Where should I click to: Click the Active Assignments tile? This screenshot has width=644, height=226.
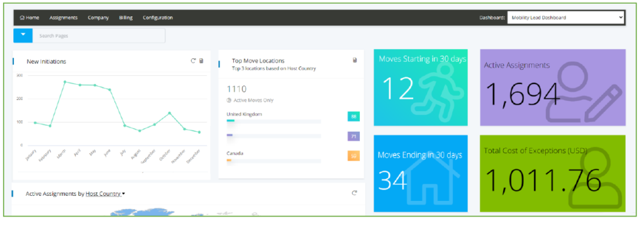[x=553, y=87]
